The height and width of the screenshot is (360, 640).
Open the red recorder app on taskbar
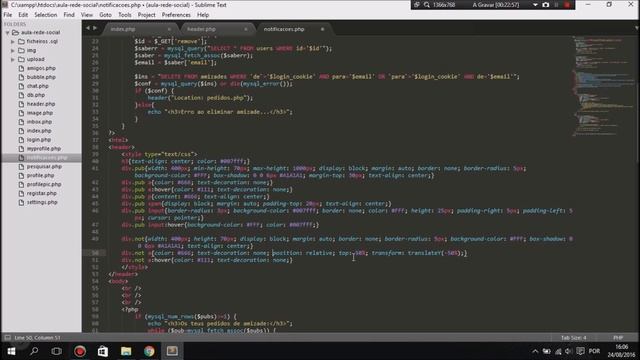[80, 351]
